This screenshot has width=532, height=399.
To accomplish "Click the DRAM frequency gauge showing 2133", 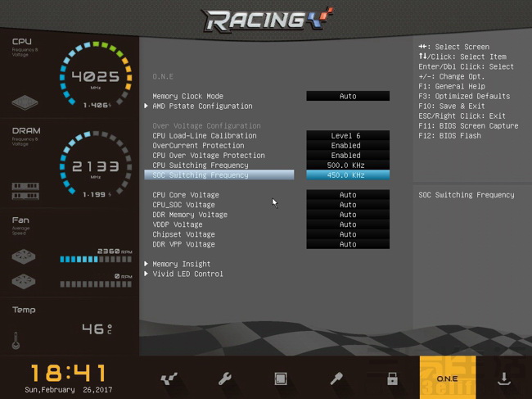I will (96, 165).
